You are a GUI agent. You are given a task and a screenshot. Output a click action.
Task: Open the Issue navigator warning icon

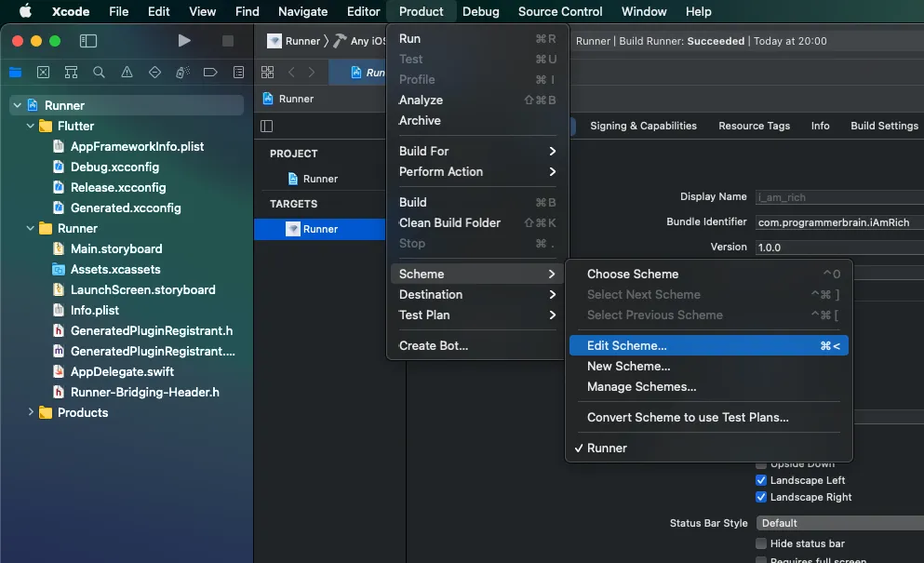(127, 73)
